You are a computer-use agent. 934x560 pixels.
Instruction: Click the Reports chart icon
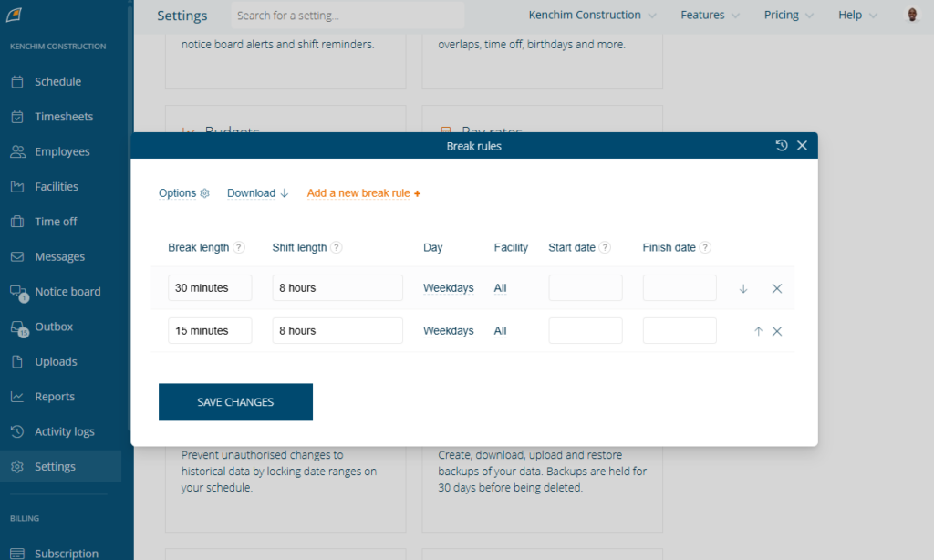click(17, 396)
